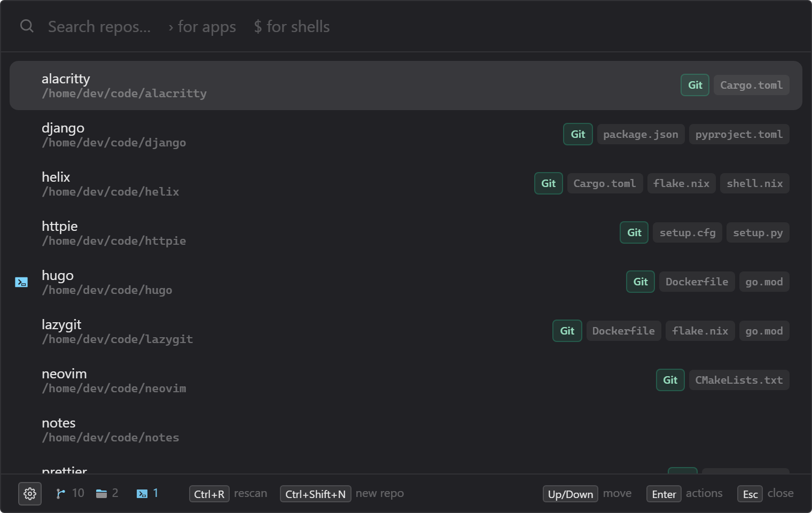Click the Git badge on django row
The width and height of the screenshot is (812, 513).
click(x=578, y=134)
